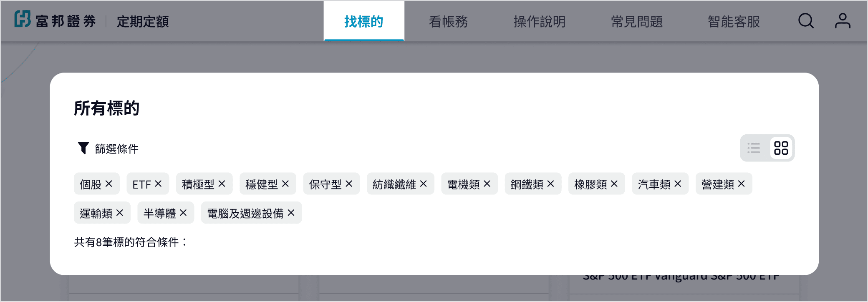The image size is (868, 302).
Task: Go to the 看帳務 tab
Action: [448, 21]
